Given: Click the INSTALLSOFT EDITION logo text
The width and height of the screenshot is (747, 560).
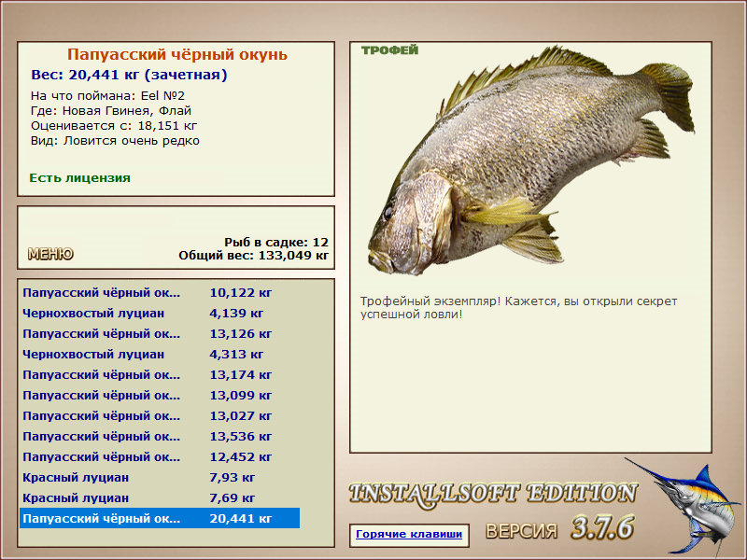Looking at the screenshot, I should click(x=493, y=494).
